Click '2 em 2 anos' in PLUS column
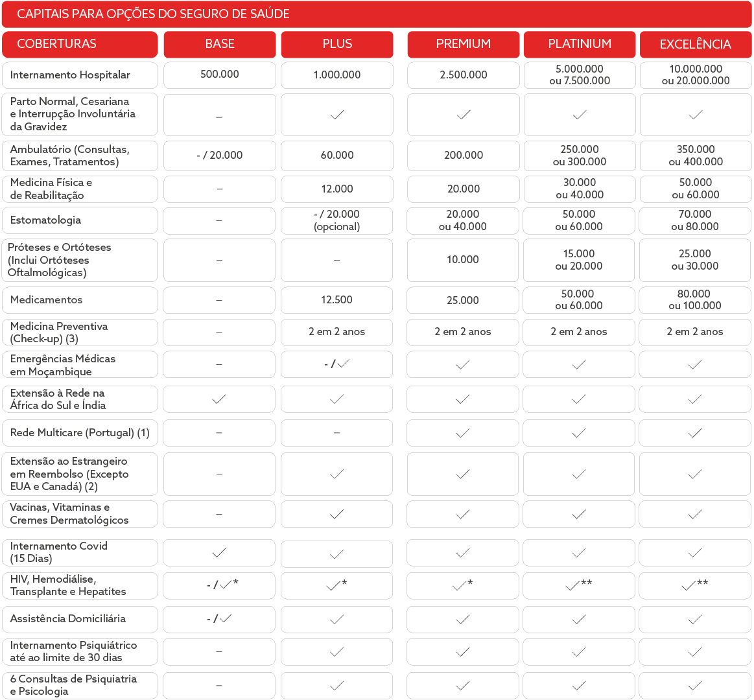The height and width of the screenshot is (700, 754). pos(336,332)
